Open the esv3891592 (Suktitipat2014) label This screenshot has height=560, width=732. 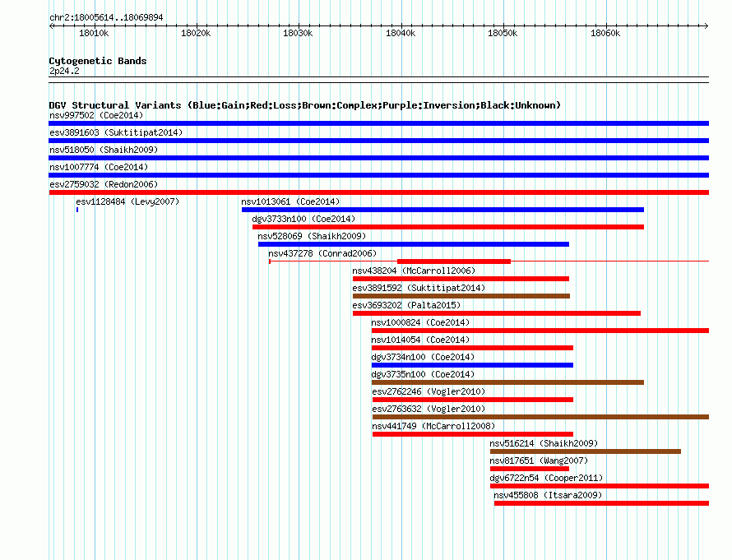pyautogui.click(x=419, y=288)
